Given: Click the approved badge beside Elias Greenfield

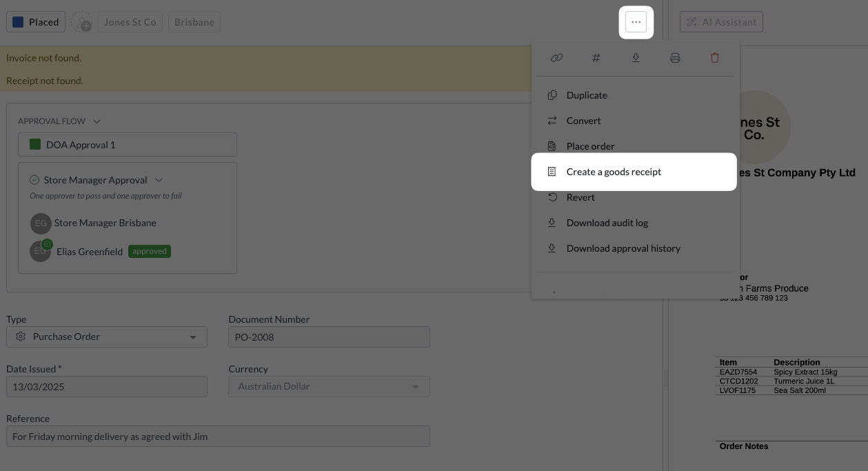Looking at the screenshot, I should [150, 251].
